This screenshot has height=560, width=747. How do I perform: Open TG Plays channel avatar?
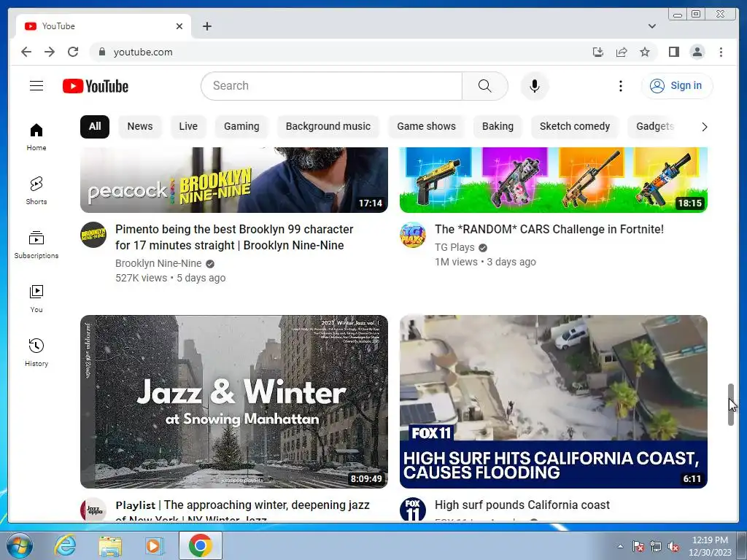click(413, 235)
